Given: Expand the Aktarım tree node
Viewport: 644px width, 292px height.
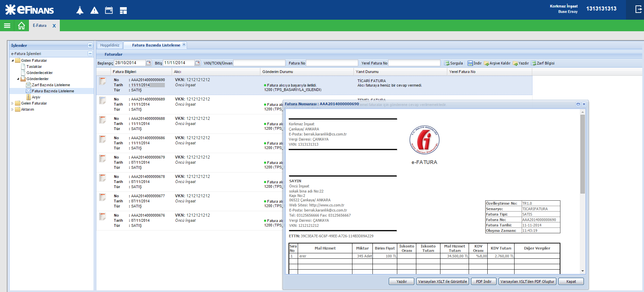Looking at the screenshot, I should click(13, 109).
